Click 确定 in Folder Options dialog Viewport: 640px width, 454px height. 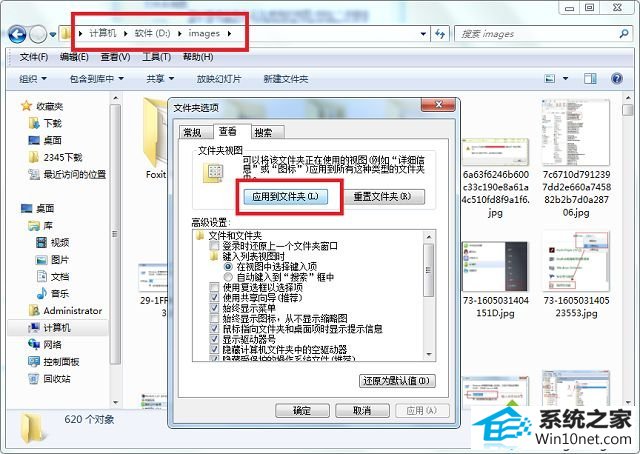coord(302,411)
